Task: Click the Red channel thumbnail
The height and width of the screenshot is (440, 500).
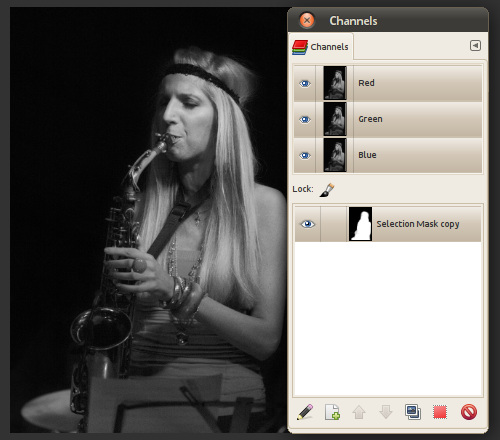Action: pos(335,83)
